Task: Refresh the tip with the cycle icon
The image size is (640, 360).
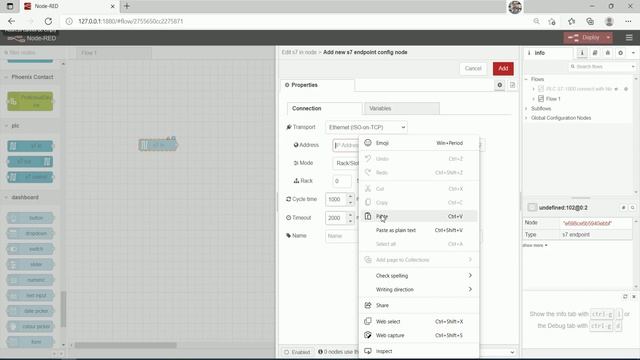Action: coord(625,296)
